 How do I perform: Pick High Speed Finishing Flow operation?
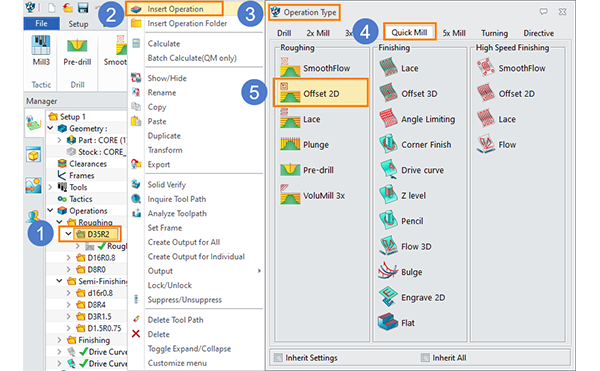point(497,144)
